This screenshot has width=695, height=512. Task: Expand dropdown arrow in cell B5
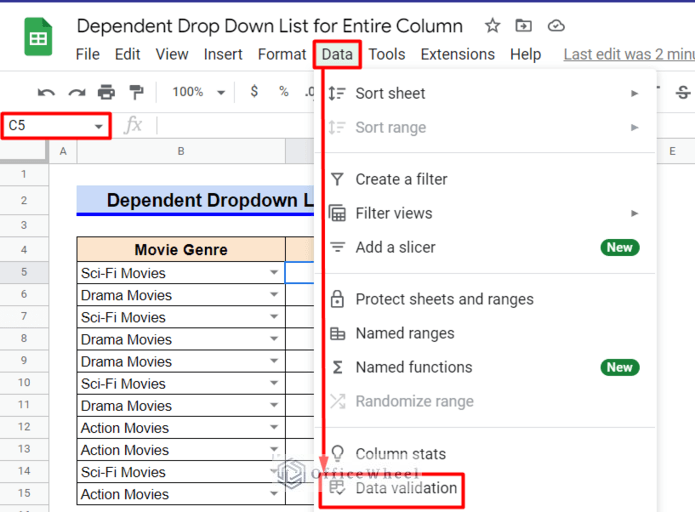[274, 273]
